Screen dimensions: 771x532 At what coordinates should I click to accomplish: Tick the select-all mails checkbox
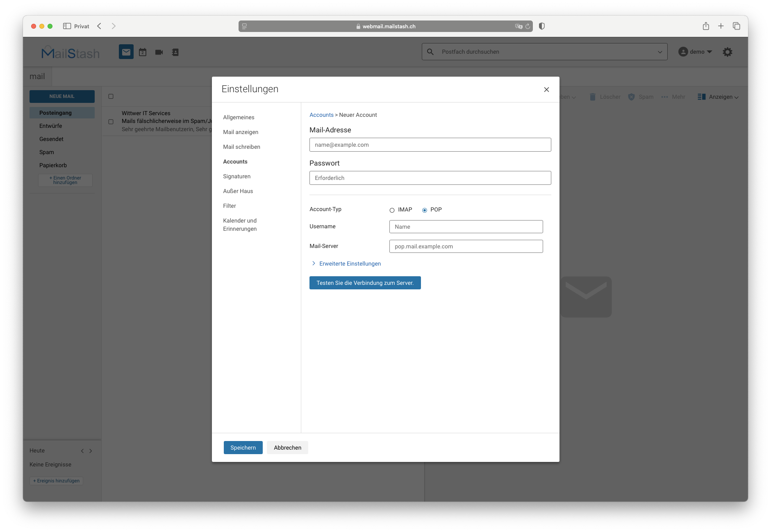click(111, 96)
